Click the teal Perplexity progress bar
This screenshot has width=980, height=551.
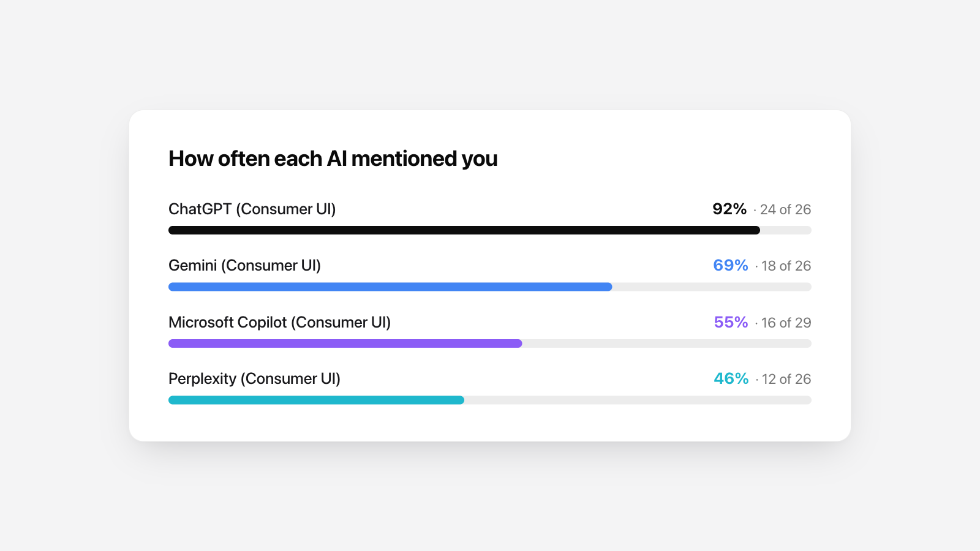[x=316, y=400]
